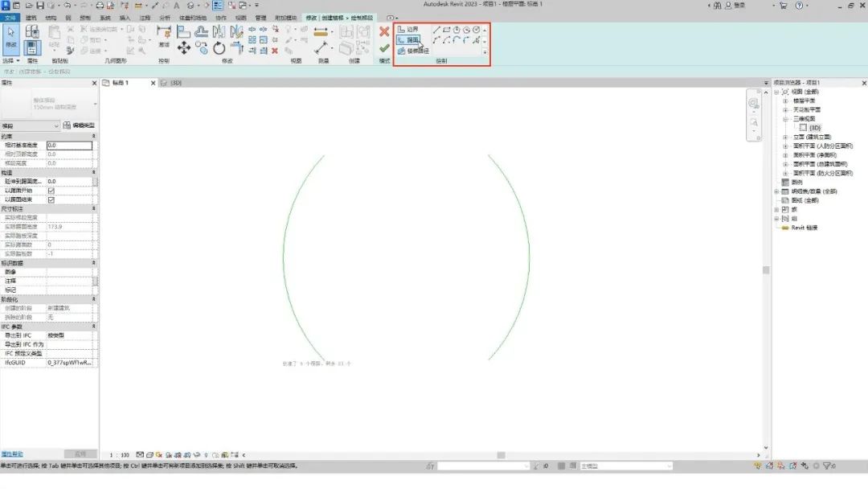Toggle the 以踢面结束 checkbox

[51, 200]
